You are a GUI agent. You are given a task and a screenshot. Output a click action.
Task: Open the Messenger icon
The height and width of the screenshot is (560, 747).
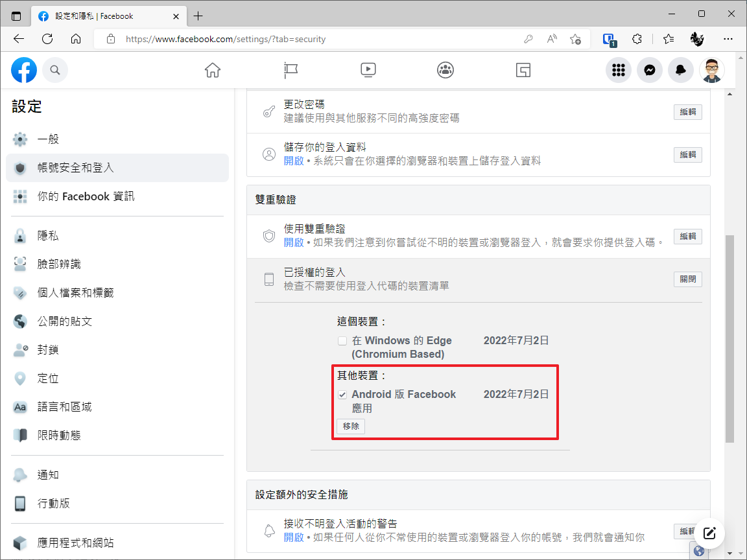(x=649, y=70)
